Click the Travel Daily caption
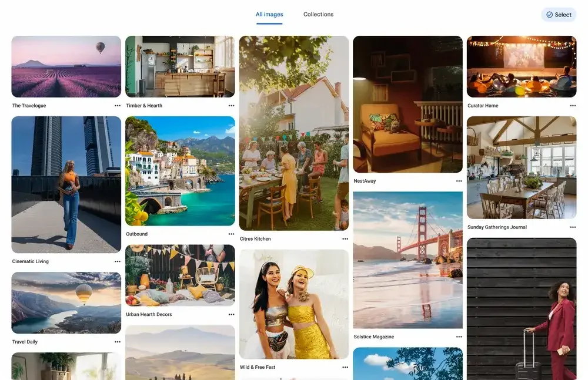The image size is (588, 380). (25, 342)
